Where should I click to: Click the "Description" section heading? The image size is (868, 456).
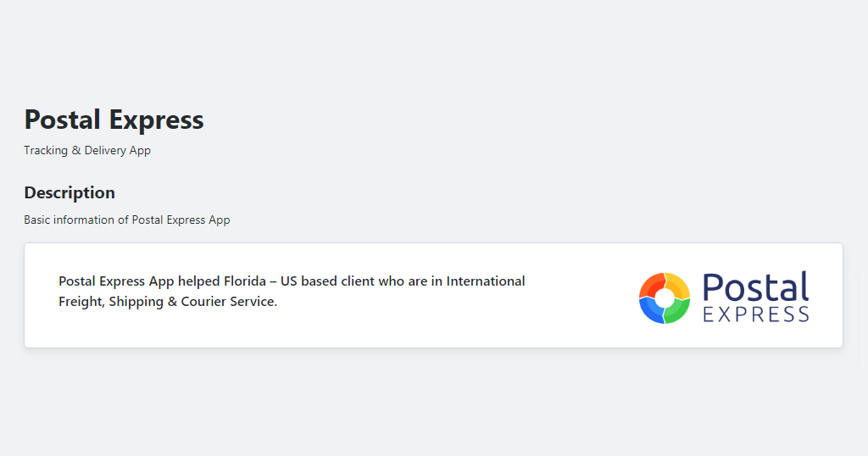point(70,192)
